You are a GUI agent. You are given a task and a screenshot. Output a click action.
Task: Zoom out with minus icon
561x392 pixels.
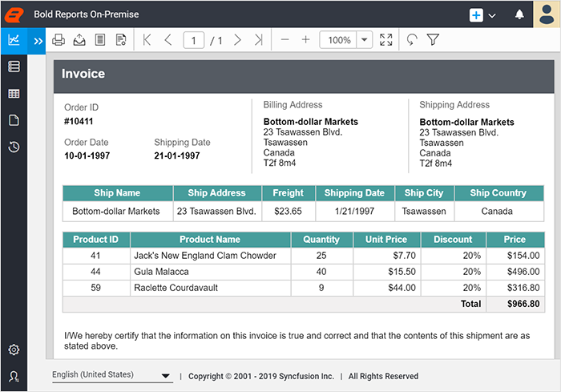[x=285, y=40]
